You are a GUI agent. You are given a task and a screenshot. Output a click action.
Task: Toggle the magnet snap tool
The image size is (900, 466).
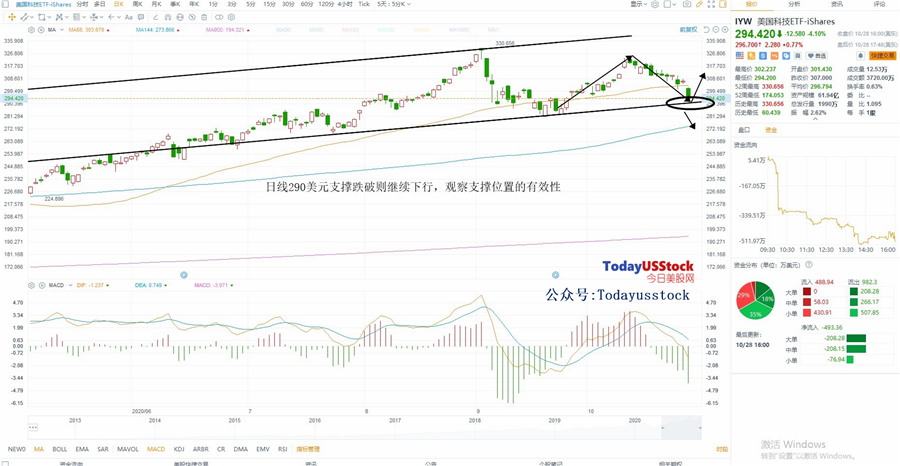click(168, 17)
